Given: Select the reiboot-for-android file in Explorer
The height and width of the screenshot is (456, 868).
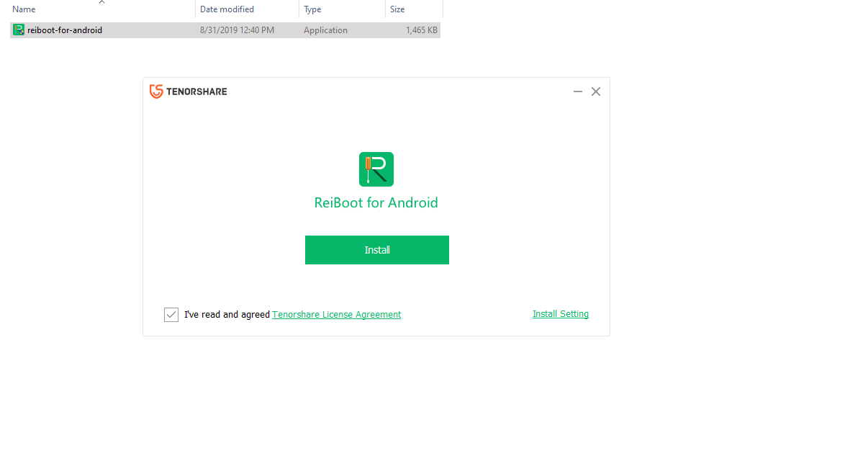Looking at the screenshot, I should pos(225,30).
